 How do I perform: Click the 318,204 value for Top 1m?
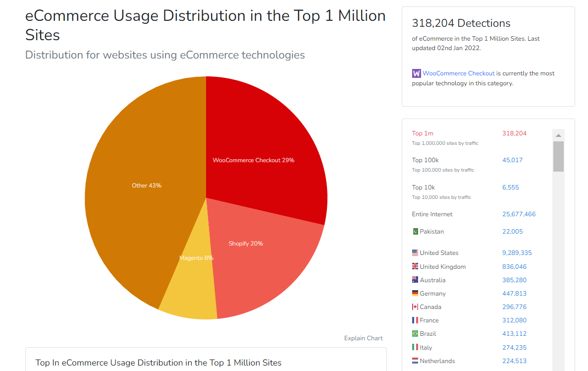pyautogui.click(x=514, y=133)
